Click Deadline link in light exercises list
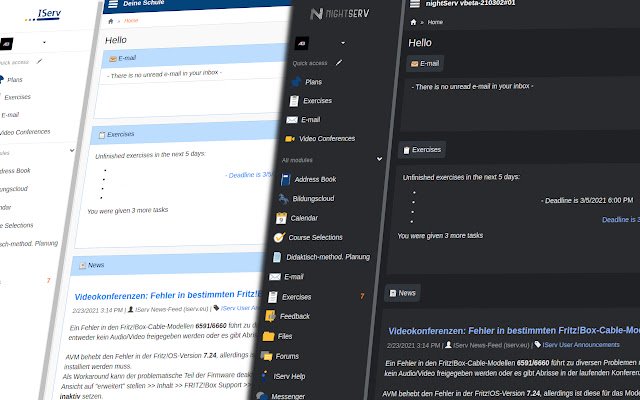The width and height of the screenshot is (640, 400). click(x=249, y=175)
